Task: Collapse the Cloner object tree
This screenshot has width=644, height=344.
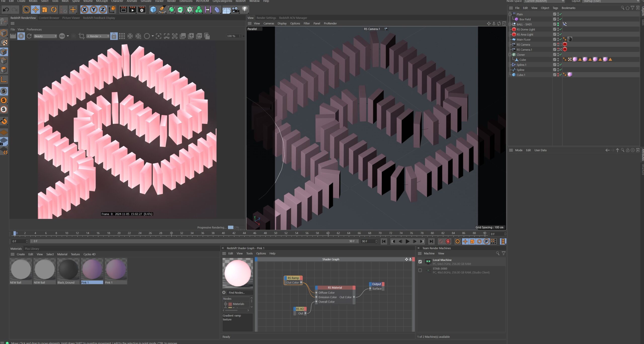Action: click(510, 55)
